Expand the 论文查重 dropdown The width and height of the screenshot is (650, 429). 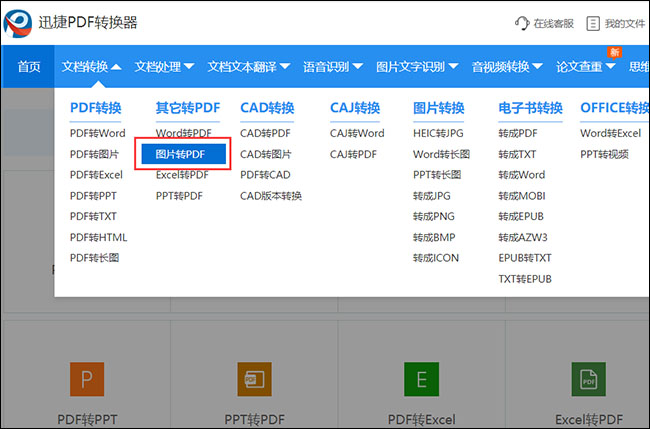click(586, 66)
